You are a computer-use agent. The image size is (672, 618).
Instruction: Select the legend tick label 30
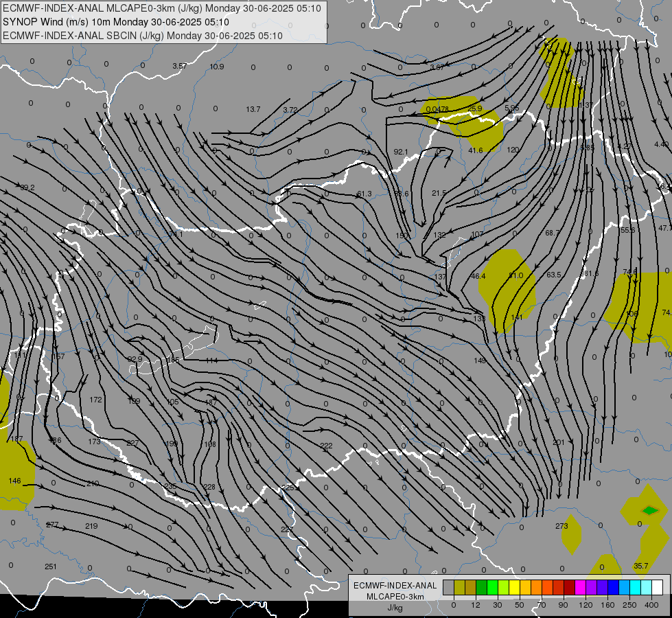click(x=497, y=605)
